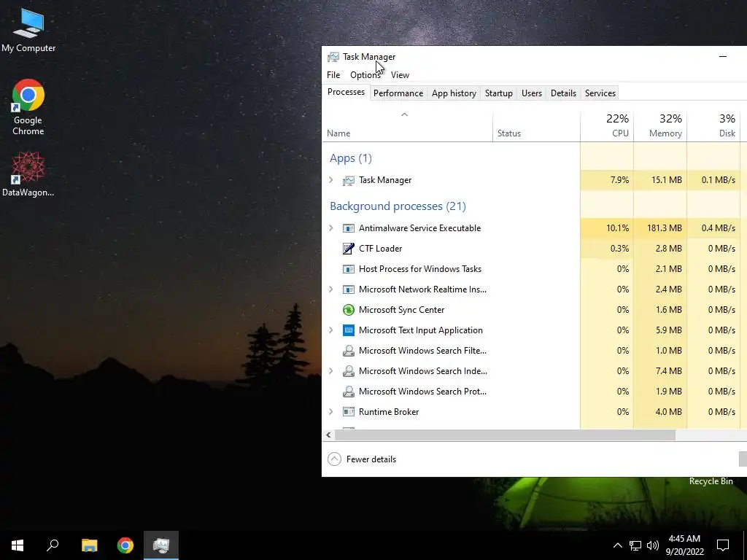
Task: Select the Processes tab
Action: pos(346,92)
